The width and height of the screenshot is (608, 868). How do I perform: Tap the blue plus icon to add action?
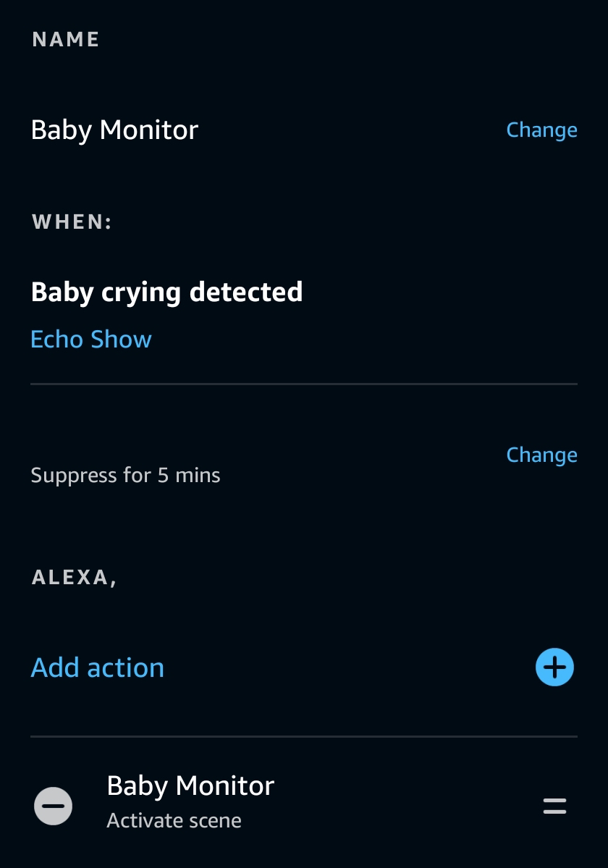tap(554, 667)
